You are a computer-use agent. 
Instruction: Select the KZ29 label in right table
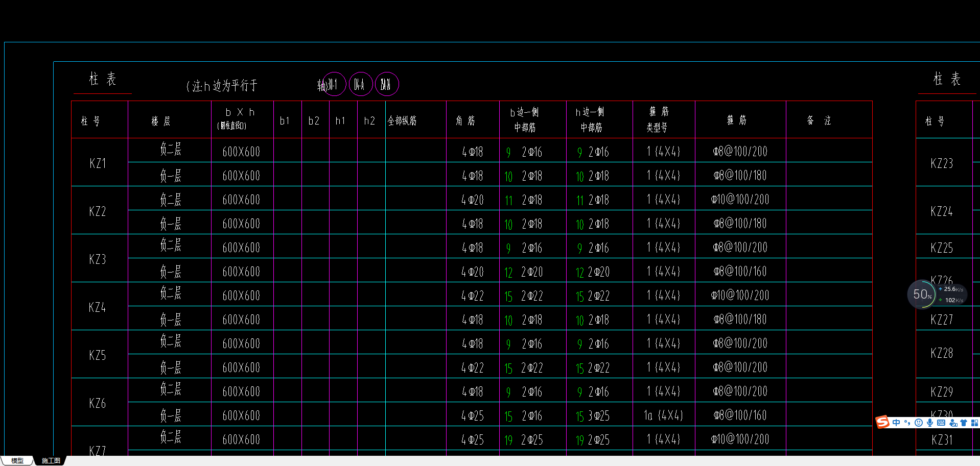pyautogui.click(x=942, y=392)
